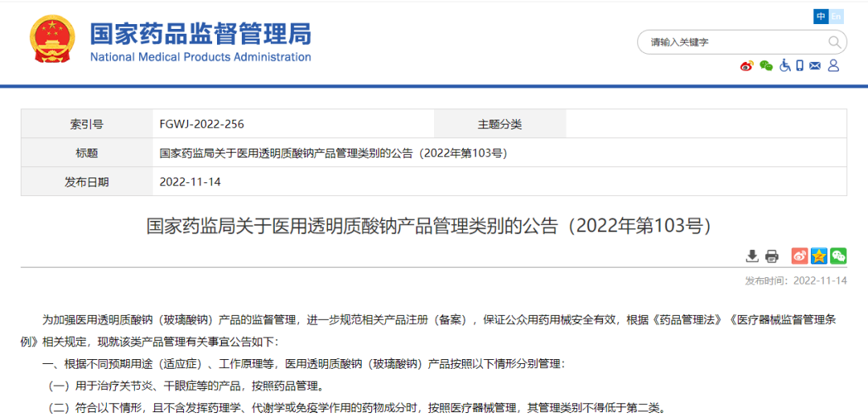
Task: Share article to WeChat (green icon)
Action: (x=838, y=256)
